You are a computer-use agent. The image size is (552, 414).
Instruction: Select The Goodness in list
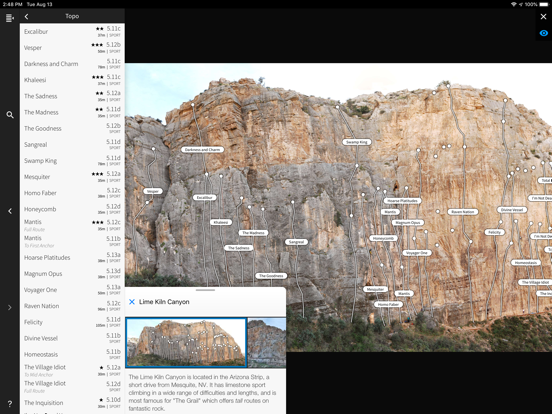(x=72, y=128)
